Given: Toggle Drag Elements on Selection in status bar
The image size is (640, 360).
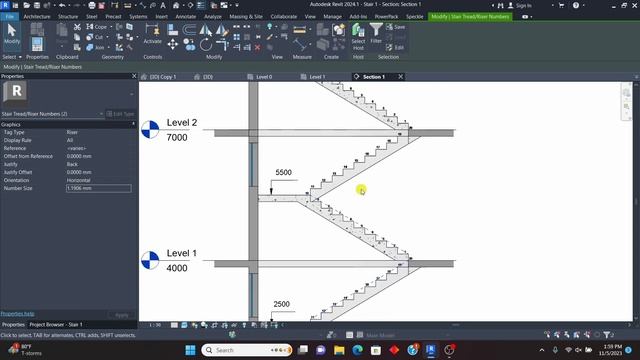Looking at the screenshot, I should point(587,335).
